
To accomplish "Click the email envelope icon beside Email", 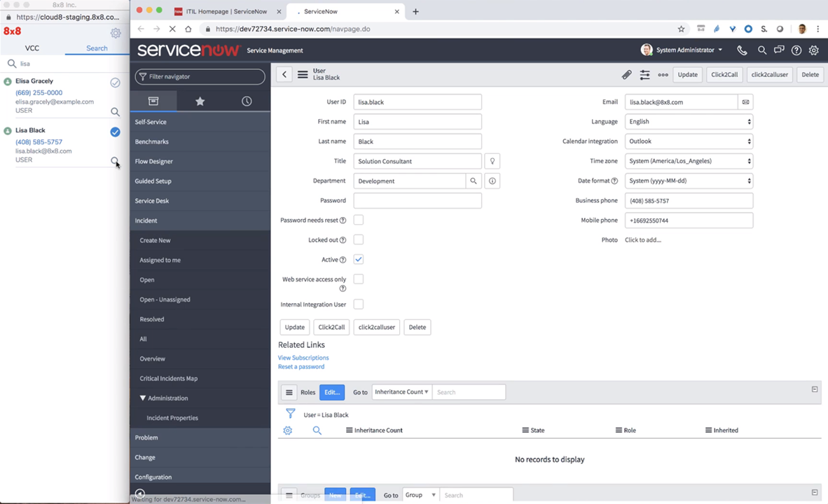I will coord(745,102).
